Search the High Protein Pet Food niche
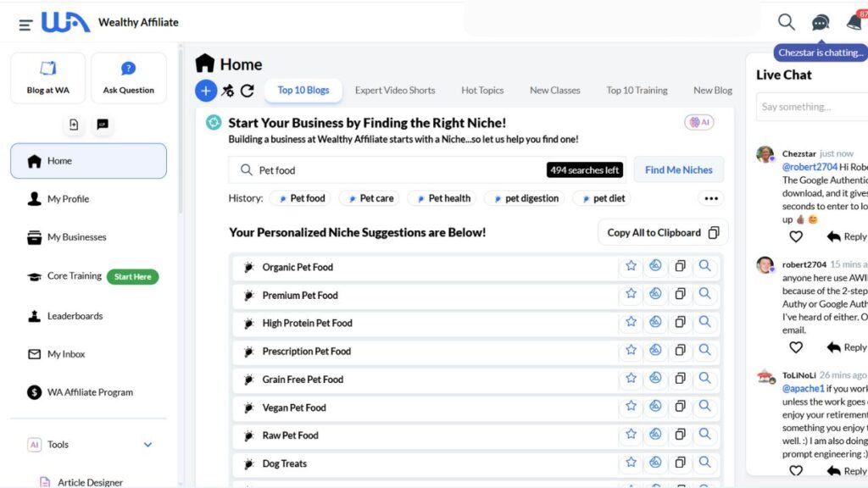This screenshot has width=868, height=488. tap(704, 323)
